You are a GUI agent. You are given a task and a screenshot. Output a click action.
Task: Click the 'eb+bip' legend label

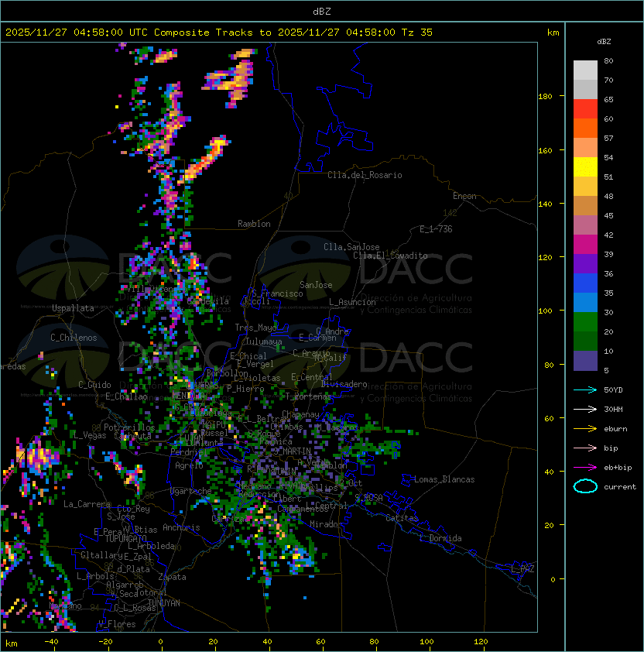point(618,468)
